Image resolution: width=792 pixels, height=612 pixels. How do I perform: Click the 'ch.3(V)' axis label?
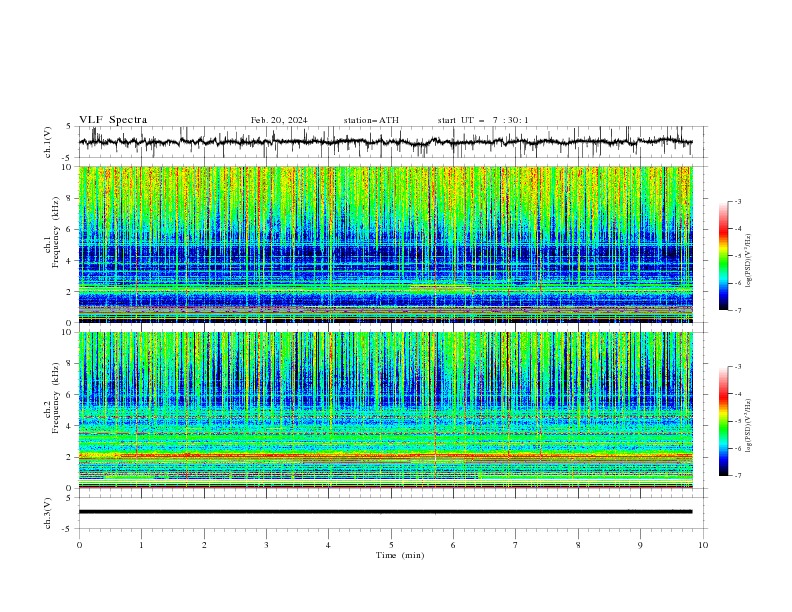click(x=48, y=513)
